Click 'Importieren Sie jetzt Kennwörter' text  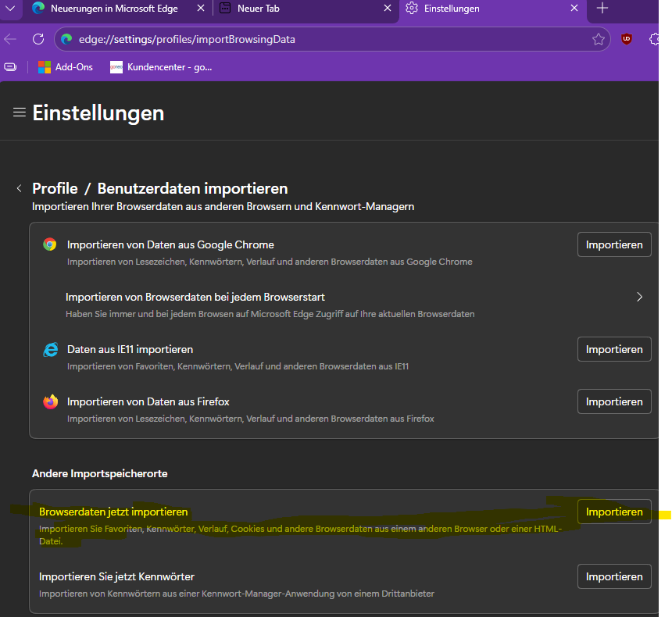tap(116, 576)
